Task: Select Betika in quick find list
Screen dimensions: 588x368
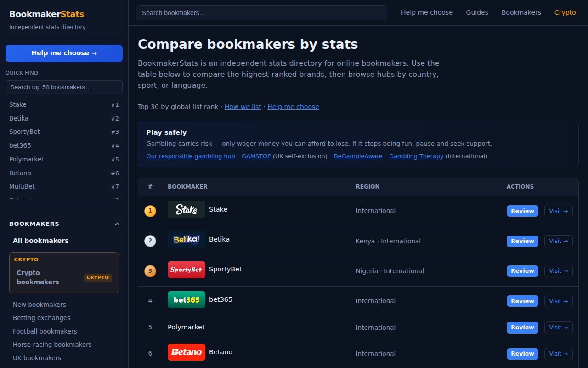Action: (x=64, y=118)
